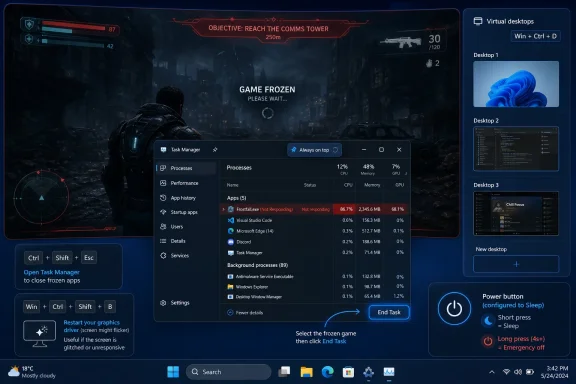
Task: Open the volume control in system tray
Action: (x=518, y=372)
